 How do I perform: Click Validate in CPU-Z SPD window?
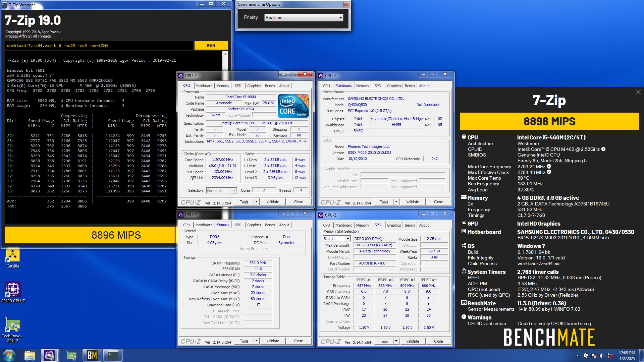click(x=413, y=341)
